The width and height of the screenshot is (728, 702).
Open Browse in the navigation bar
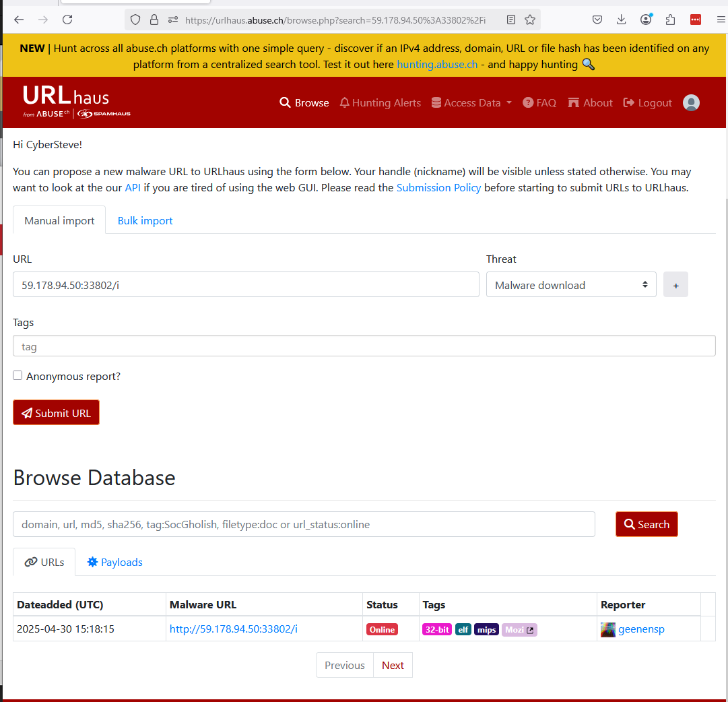click(x=304, y=102)
